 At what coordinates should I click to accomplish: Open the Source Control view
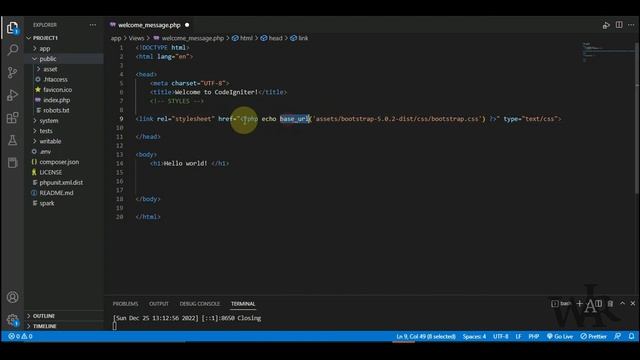coord(12,73)
